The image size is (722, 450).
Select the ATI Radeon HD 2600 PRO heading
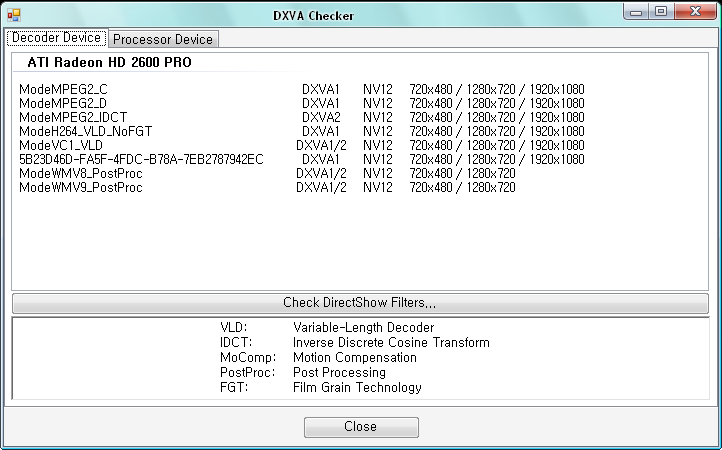110,63
